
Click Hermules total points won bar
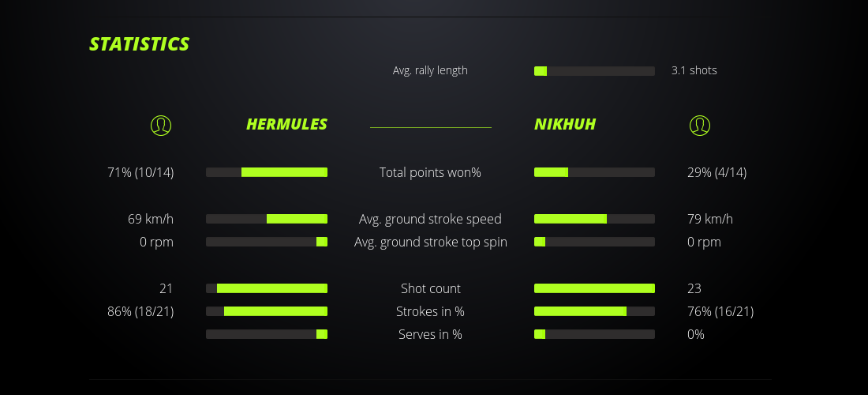(x=267, y=172)
